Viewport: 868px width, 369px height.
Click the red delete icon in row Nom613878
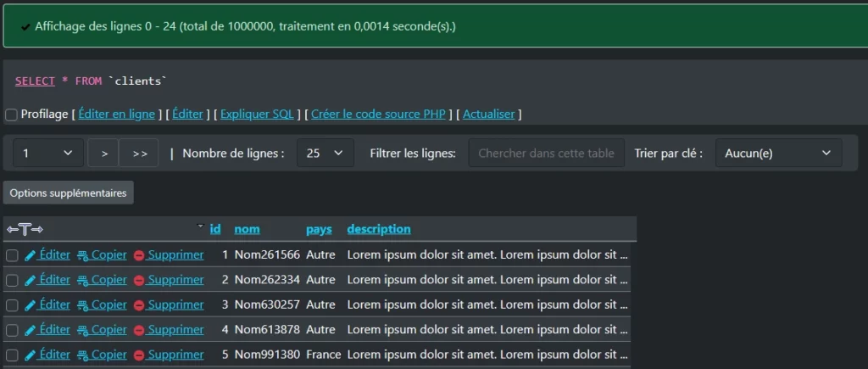[x=139, y=331]
